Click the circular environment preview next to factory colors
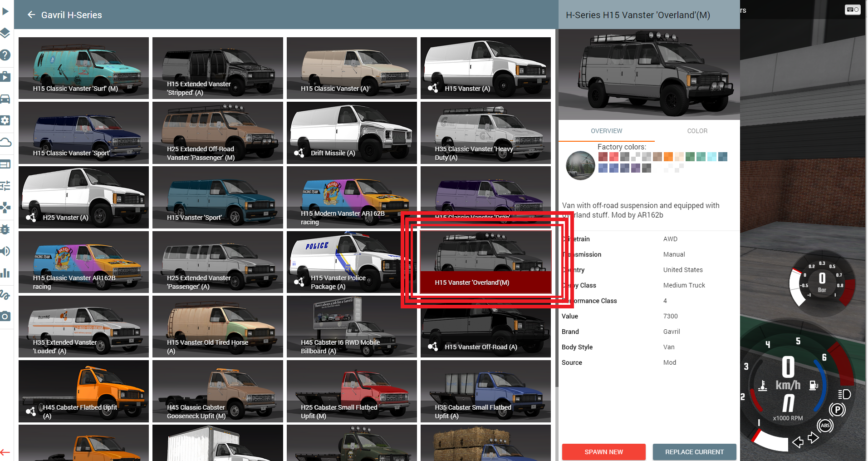 point(580,166)
